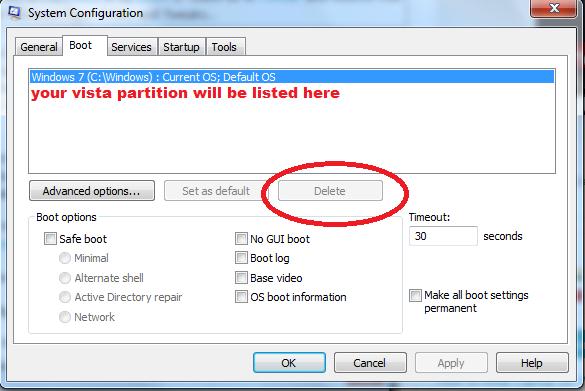Image resolution: width=585 pixels, height=391 pixels.
Task: Check Make all boot settings permanent
Action: (x=415, y=295)
